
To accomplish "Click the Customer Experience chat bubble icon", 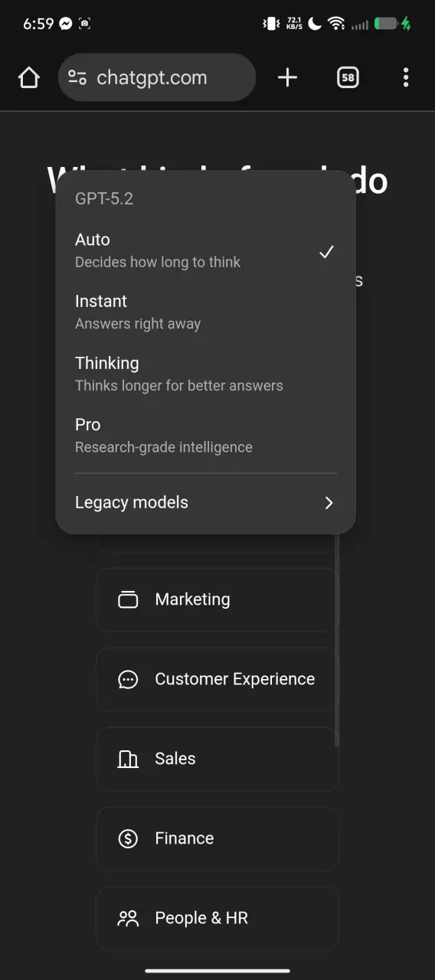I will pyautogui.click(x=128, y=679).
